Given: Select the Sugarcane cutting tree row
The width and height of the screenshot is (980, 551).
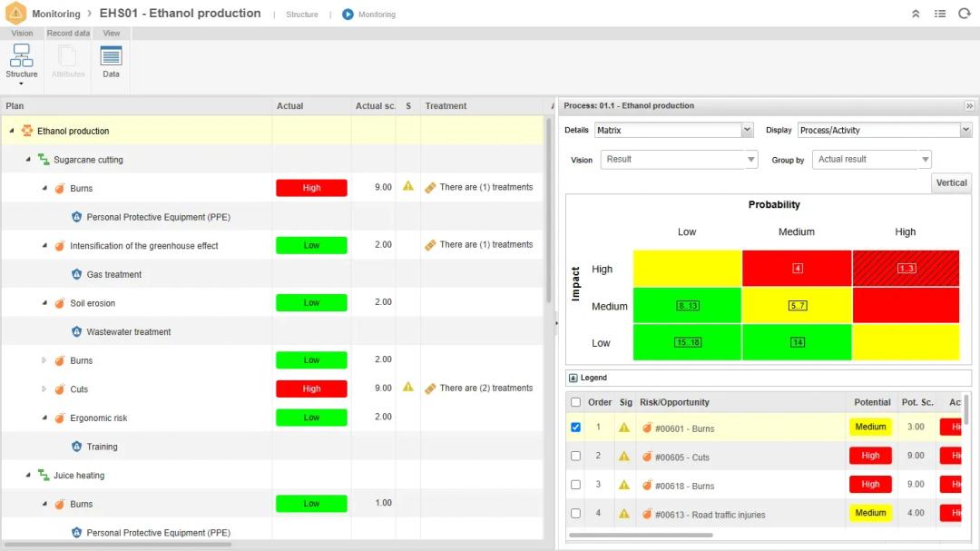Looking at the screenshot, I should tap(88, 160).
